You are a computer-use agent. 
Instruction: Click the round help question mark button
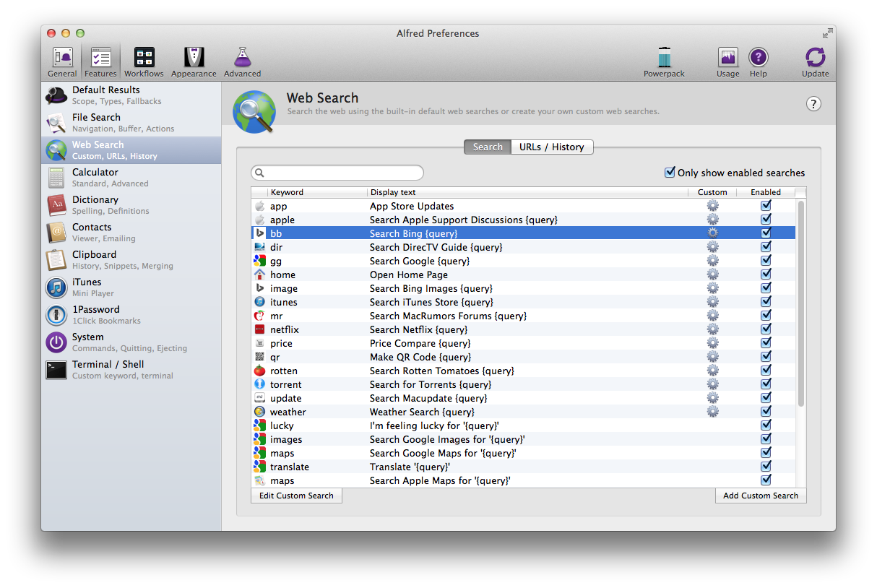pyautogui.click(x=813, y=104)
